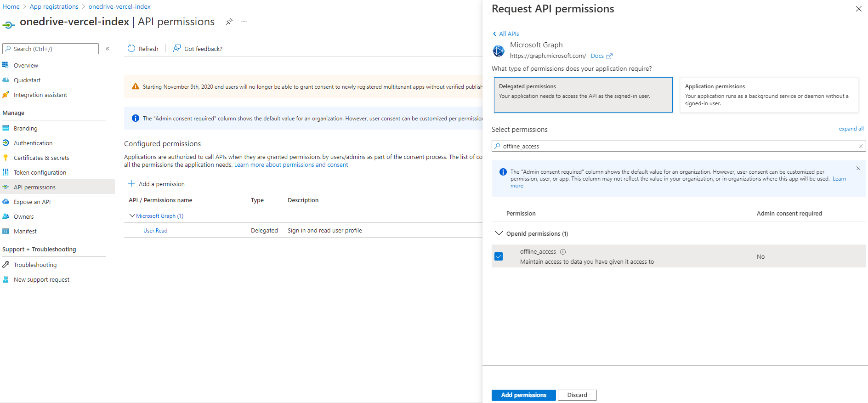The image size is (868, 403).
Task: Open the Overview menu item
Action: point(26,65)
